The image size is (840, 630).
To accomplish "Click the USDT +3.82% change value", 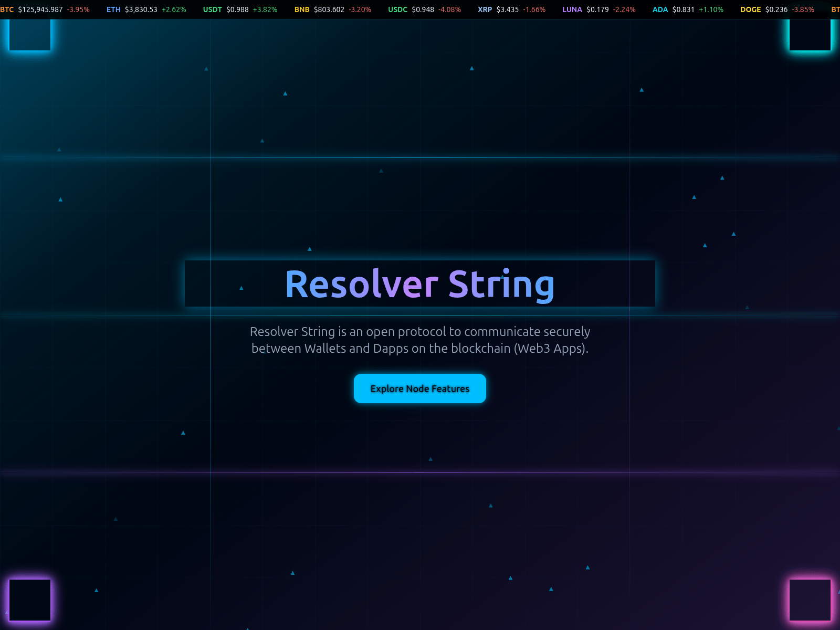I will pyautogui.click(x=265, y=9).
